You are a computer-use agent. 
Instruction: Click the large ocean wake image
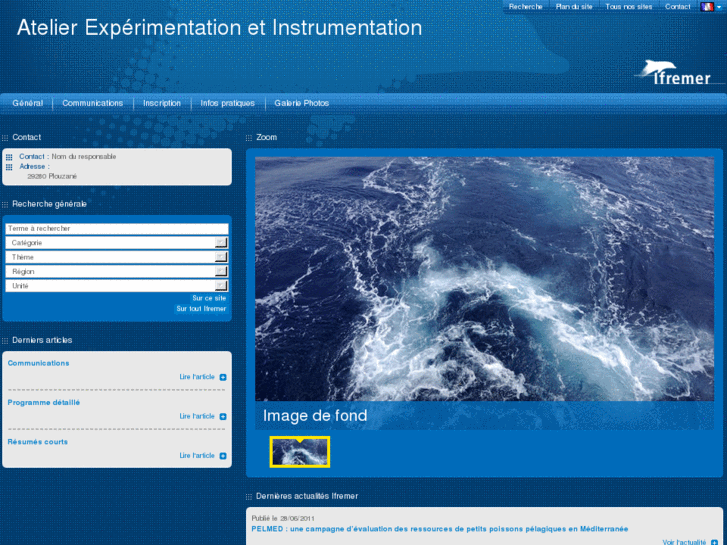click(485, 279)
